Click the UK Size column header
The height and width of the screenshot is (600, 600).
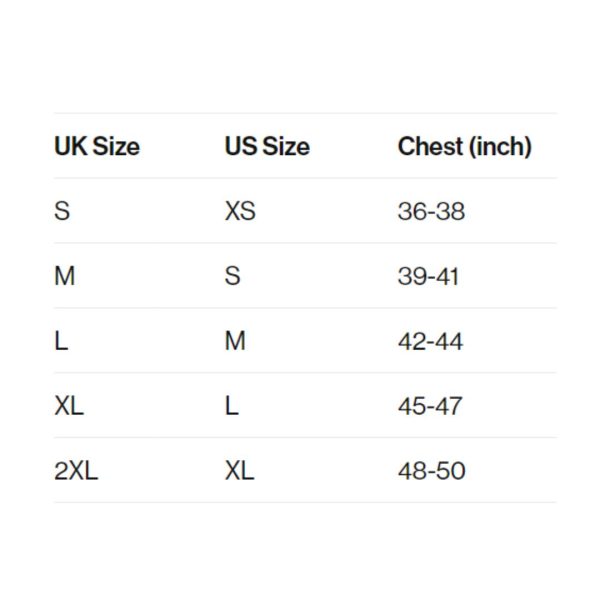[97, 146]
